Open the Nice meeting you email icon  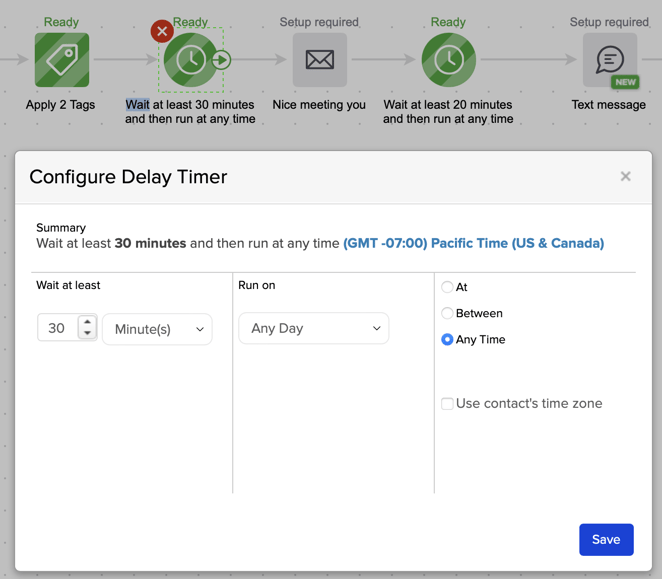click(319, 60)
